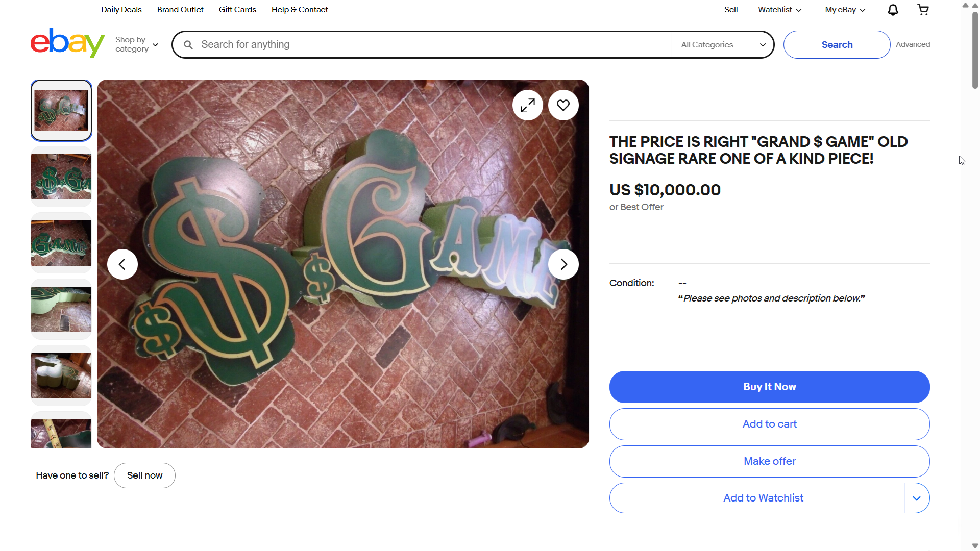Open the All Categories dropdown
Image resolution: width=980 pixels, height=551 pixels.
pos(722,44)
